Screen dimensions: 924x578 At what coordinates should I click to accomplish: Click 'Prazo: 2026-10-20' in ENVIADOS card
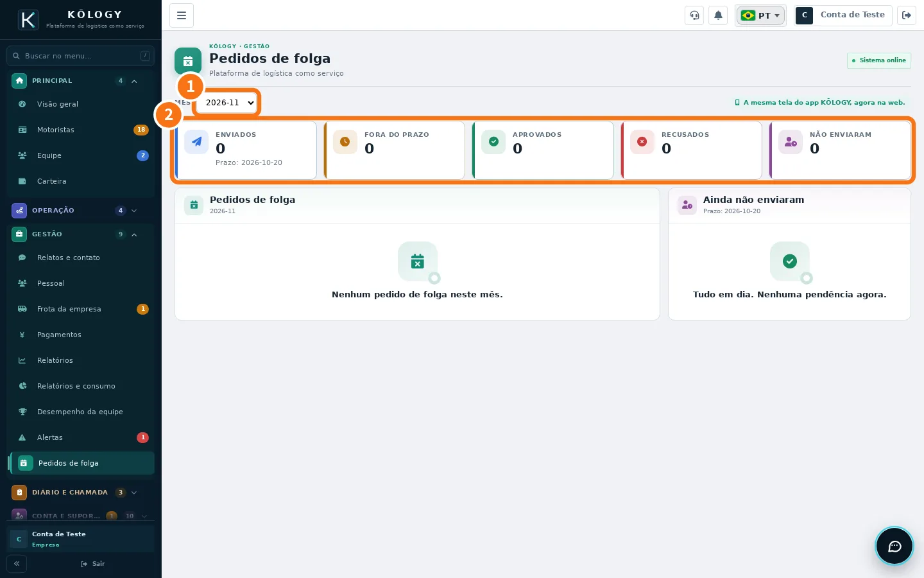point(249,163)
